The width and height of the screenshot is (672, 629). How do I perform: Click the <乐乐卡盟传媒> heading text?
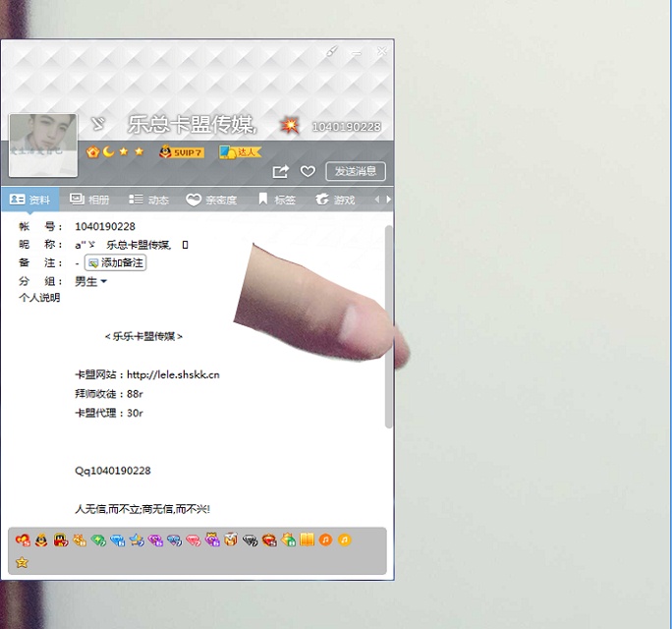(143, 336)
